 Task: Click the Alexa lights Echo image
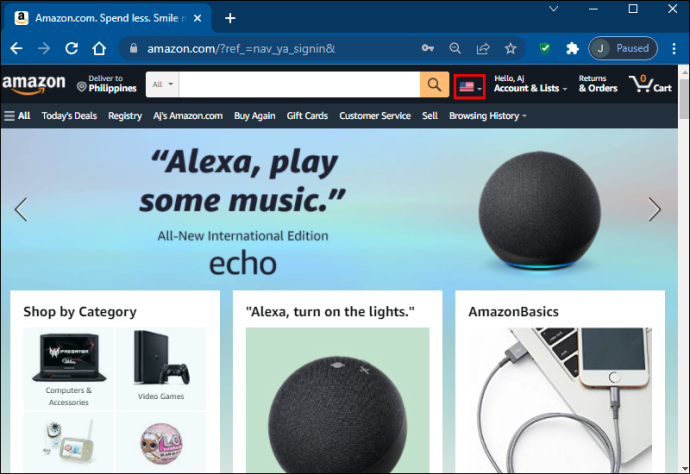(x=338, y=400)
